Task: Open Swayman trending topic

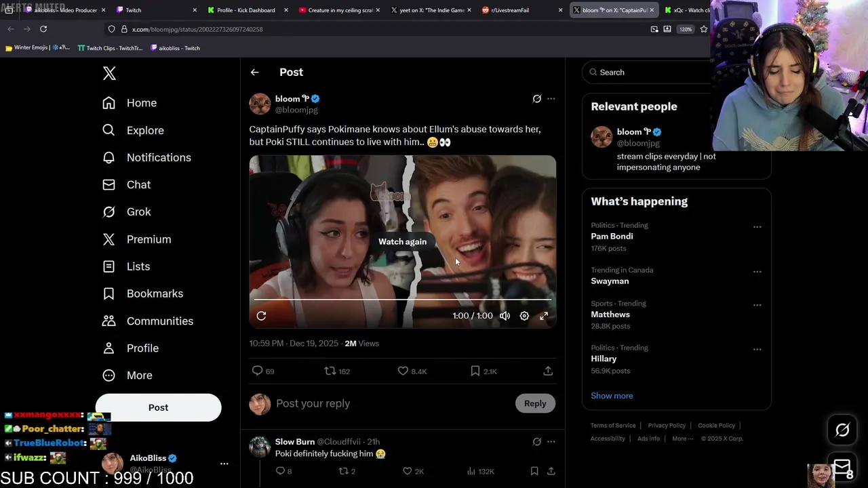Action: (x=610, y=281)
